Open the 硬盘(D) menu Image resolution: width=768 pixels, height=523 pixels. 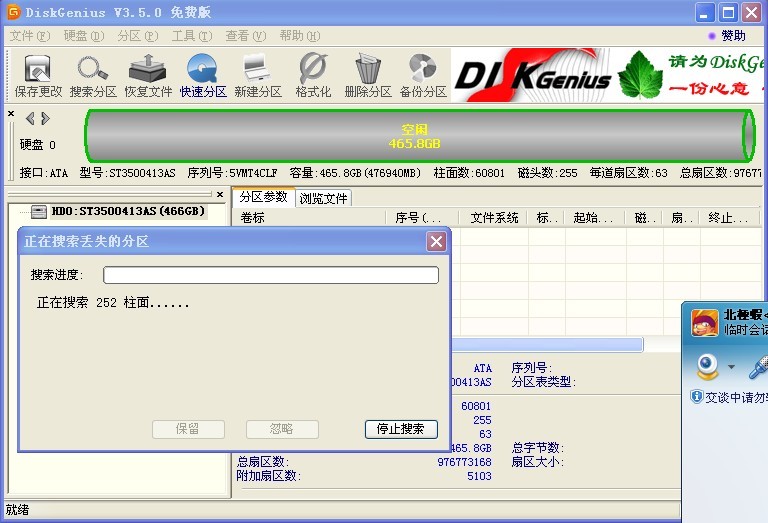pos(83,36)
